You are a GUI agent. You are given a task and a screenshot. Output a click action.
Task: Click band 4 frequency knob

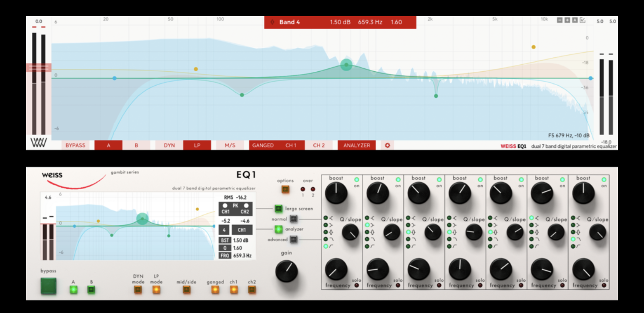(460, 269)
